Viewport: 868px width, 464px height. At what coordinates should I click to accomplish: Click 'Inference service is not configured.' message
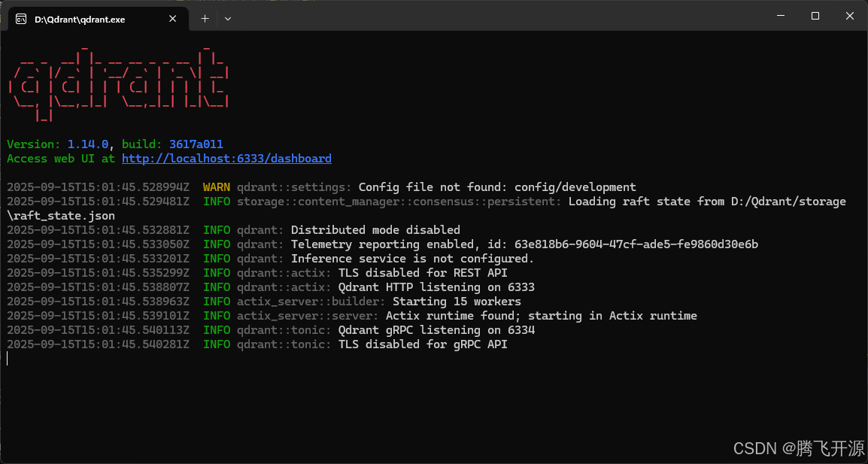[x=412, y=259]
